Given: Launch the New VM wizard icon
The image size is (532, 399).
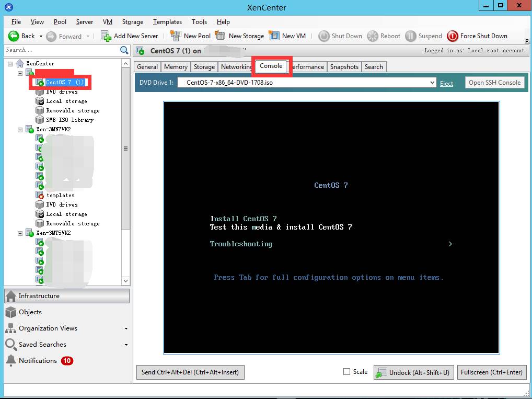Looking at the screenshot, I should pos(274,36).
